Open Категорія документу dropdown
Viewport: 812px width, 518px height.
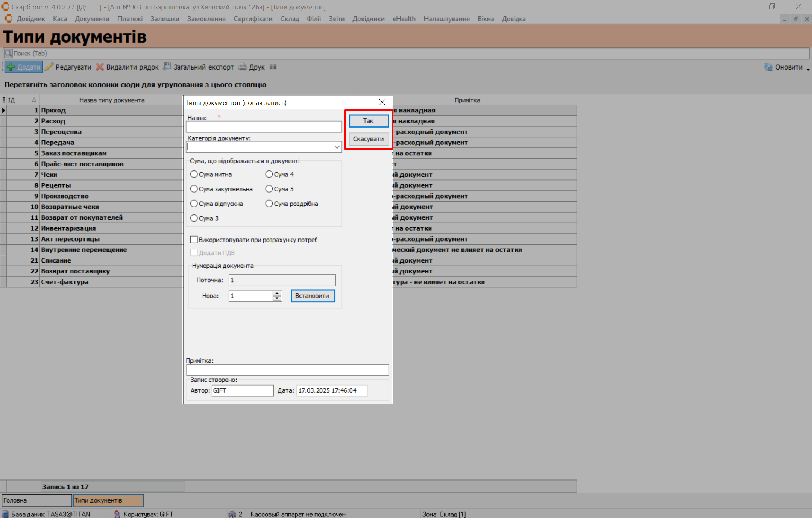click(x=337, y=147)
